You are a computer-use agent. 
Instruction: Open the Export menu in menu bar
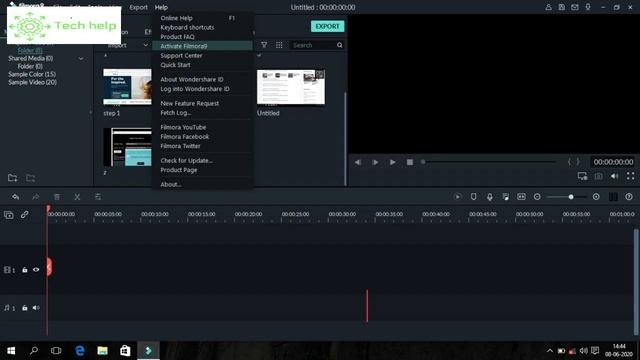tap(138, 7)
